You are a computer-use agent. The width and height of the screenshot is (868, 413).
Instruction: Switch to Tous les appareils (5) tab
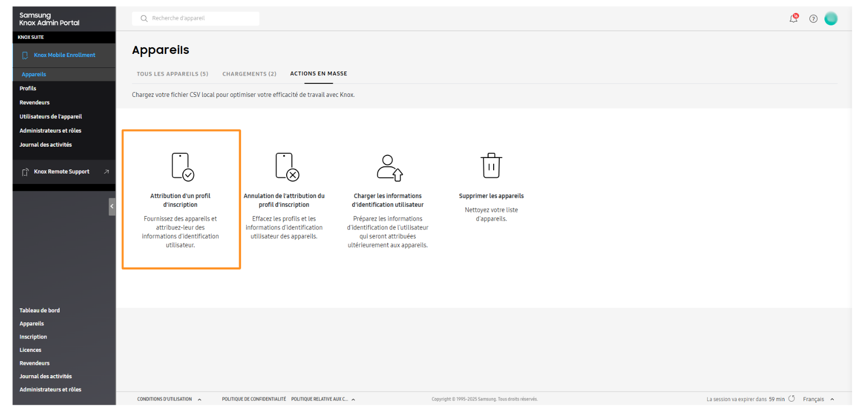pos(172,74)
